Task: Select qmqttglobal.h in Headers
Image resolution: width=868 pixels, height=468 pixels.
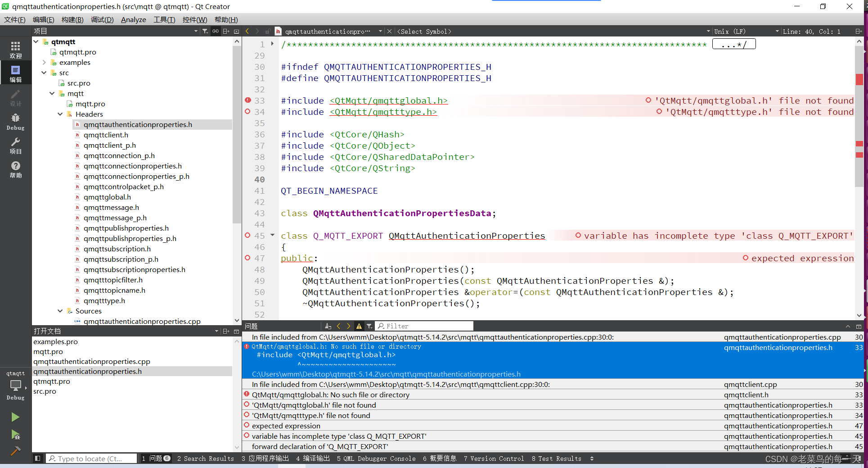Action: click(x=107, y=197)
